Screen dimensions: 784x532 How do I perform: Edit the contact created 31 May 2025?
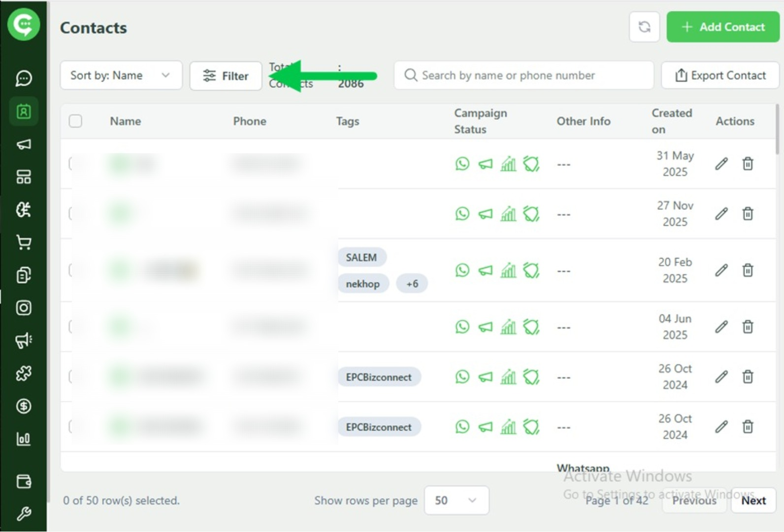(x=721, y=164)
